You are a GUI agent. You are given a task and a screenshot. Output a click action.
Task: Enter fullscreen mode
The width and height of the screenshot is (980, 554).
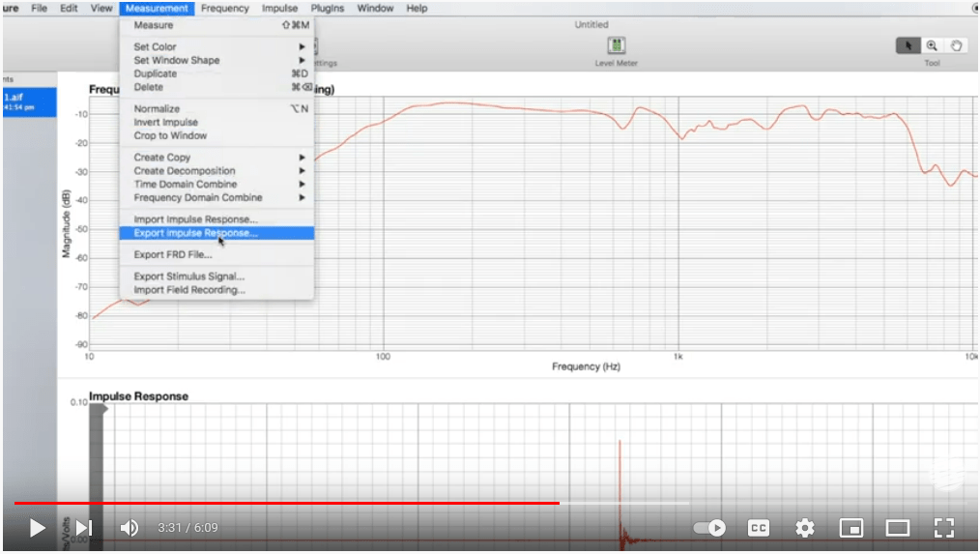click(943, 528)
